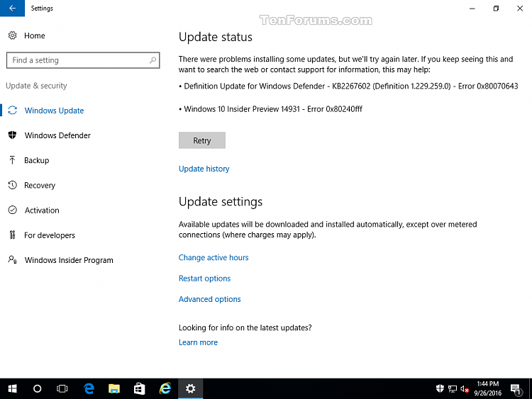
Task: Click the search magnifier icon
Action: (153, 60)
